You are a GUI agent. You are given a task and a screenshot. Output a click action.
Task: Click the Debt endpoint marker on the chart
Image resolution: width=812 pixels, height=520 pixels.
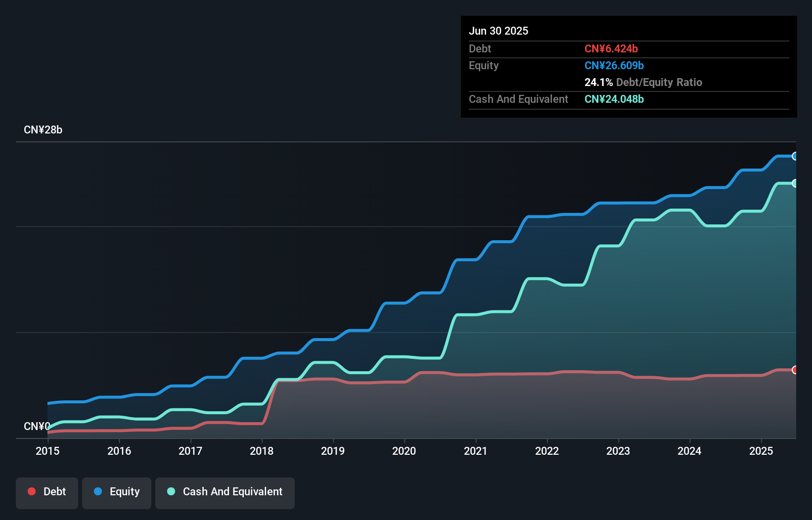coord(795,369)
